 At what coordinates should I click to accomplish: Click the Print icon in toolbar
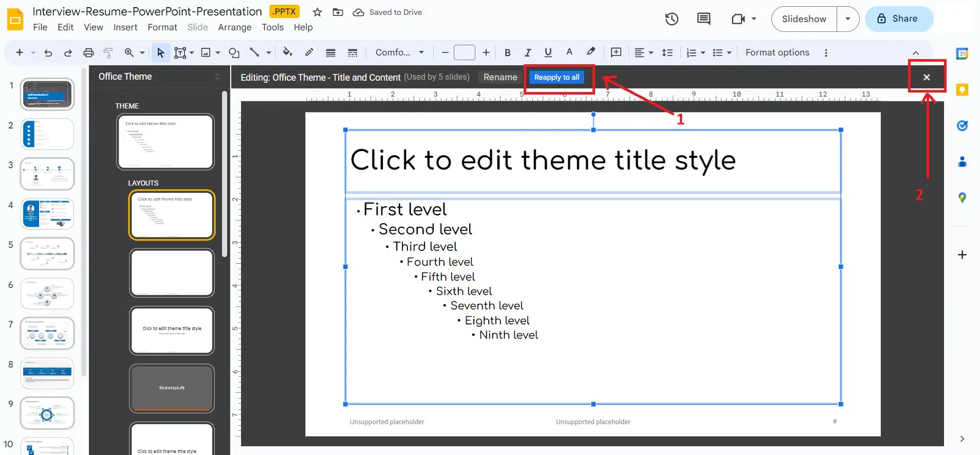88,52
